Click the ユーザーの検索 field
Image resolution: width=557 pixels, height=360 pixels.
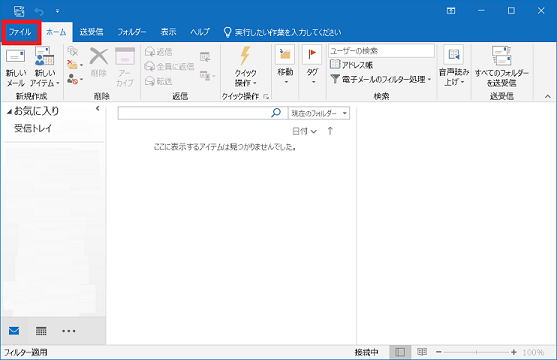[x=381, y=51]
